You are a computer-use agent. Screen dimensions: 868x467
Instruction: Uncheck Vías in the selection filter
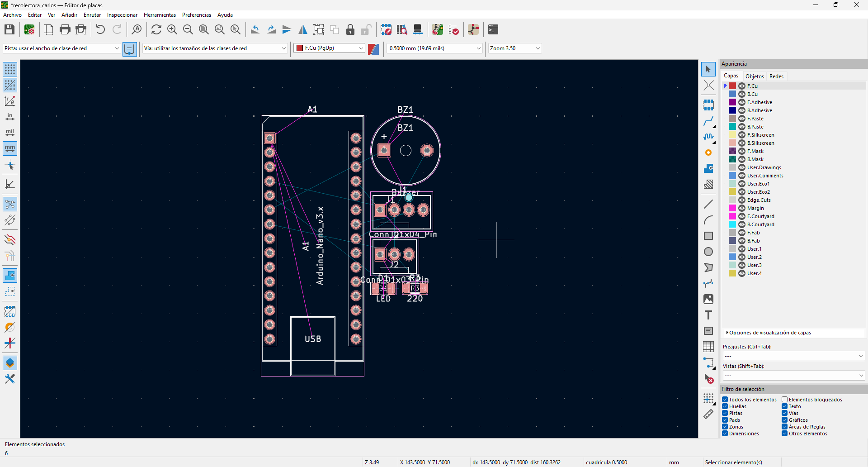pyautogui.click(x=784, y=413)
